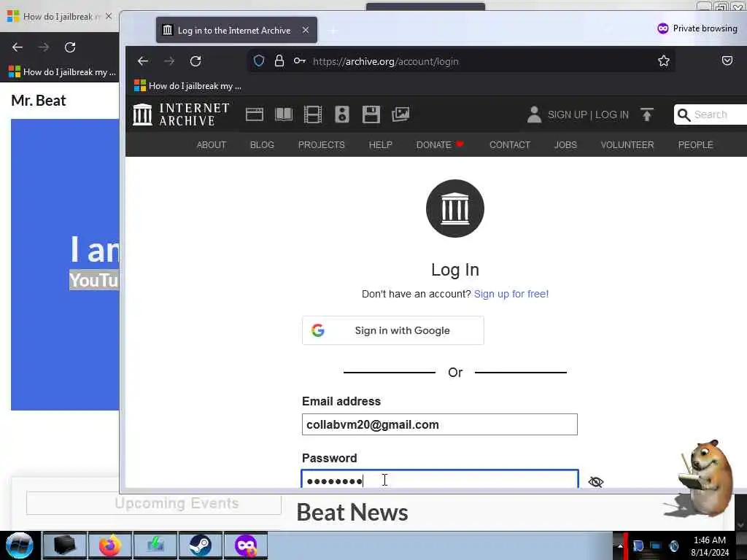747x560 pixels.
Task: Click the Email address input field
Action: tap(440, 424)
